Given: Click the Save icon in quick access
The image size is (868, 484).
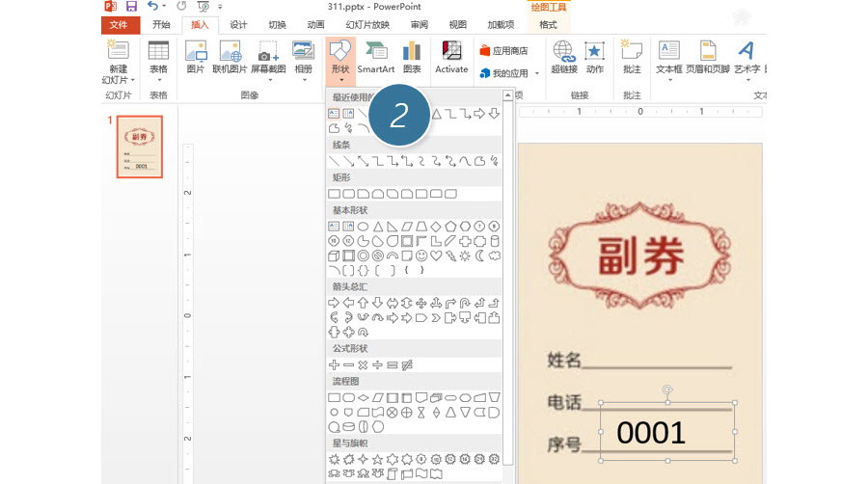Looking at the screenshot, I should [131, 7].
